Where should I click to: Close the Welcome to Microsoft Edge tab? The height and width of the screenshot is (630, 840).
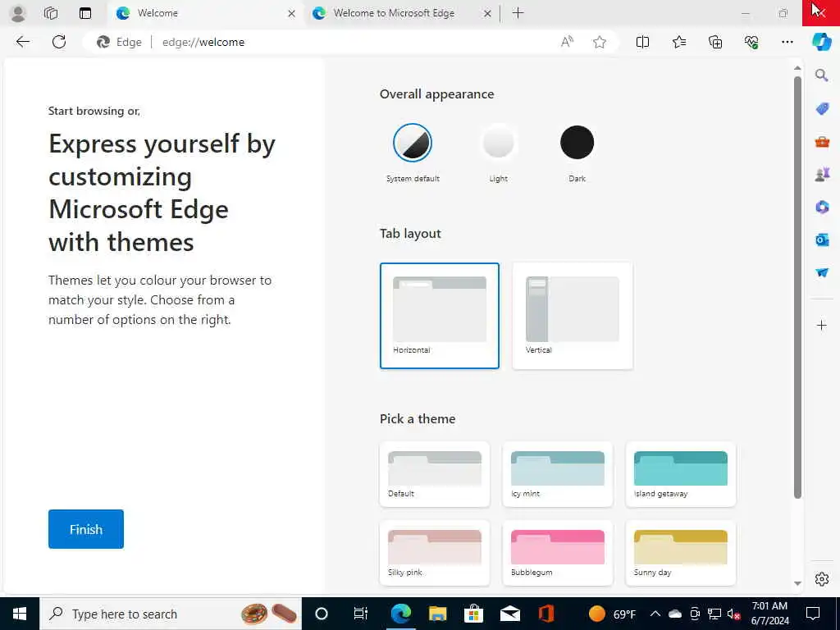487,14
